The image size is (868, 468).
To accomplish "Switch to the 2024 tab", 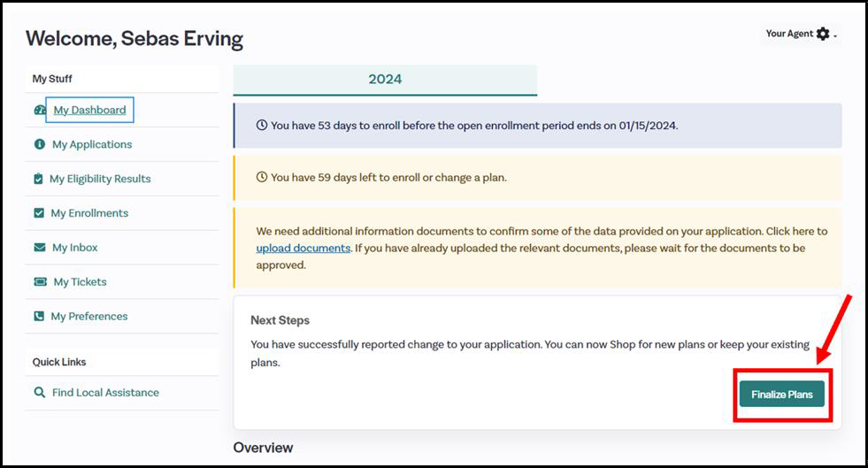I will [x=385, y=80].
